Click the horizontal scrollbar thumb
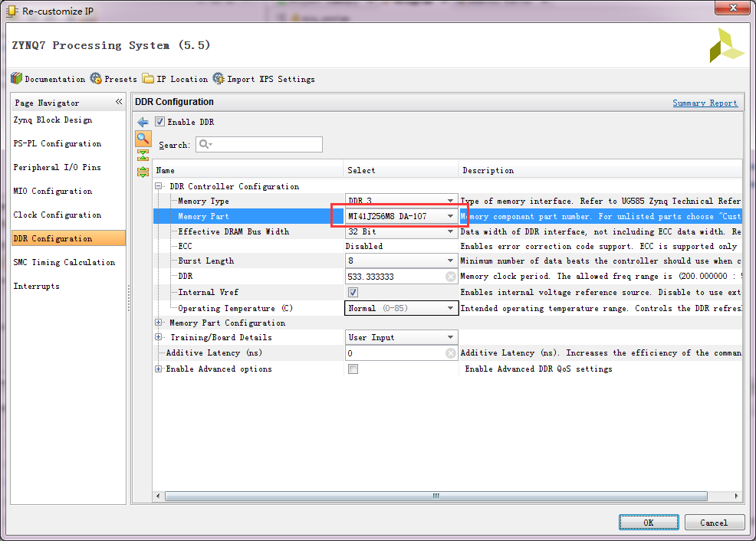The image size is (756, 541). pos(436,496)
